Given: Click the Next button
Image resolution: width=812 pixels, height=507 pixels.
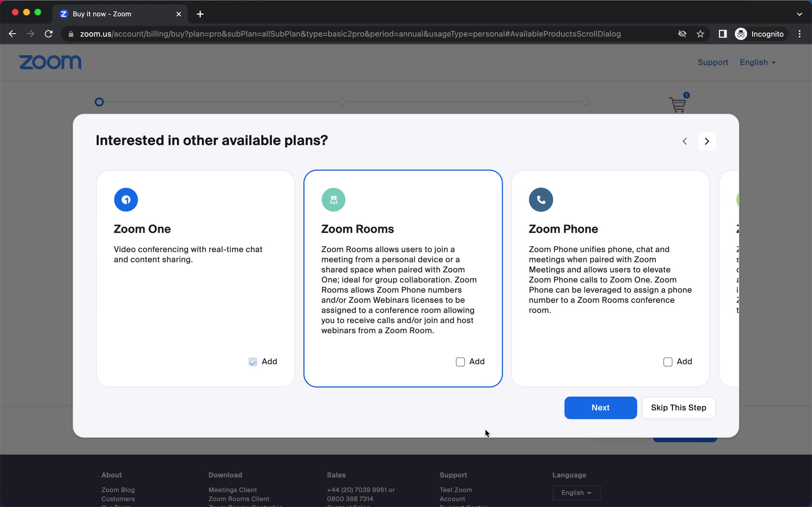Looking at the screenshot, I should (x=601, y=408).
